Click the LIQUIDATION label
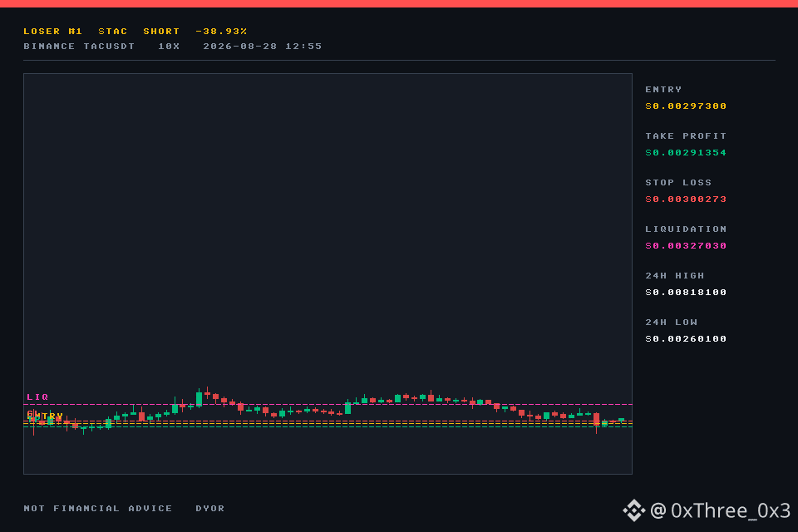Viewport: 798px width, 532px height. [686, 229]
